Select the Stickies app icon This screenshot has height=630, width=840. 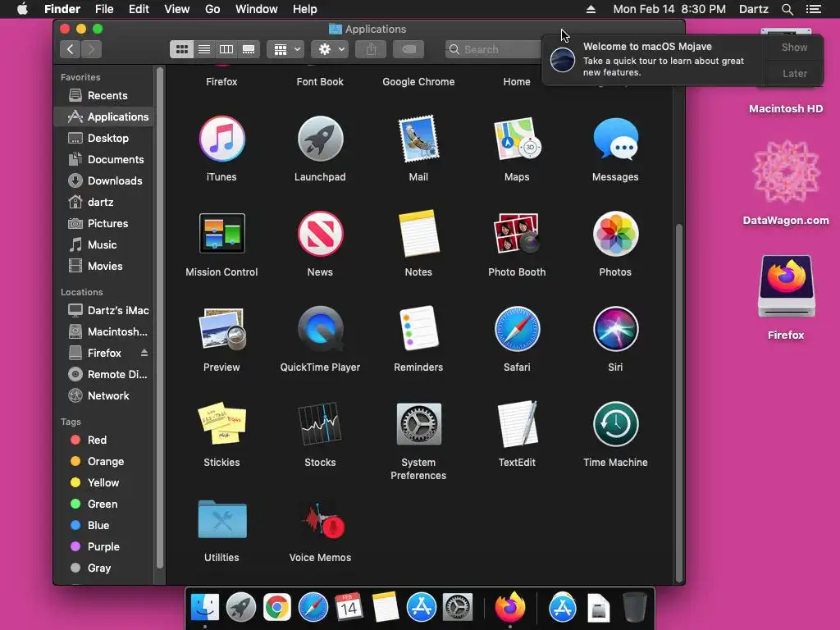(x=221, y=424)
